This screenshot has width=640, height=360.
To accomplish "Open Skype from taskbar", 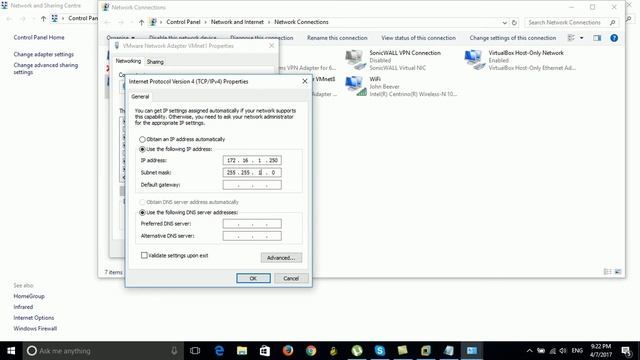I will pyautogui.click(x=380, y=351).
